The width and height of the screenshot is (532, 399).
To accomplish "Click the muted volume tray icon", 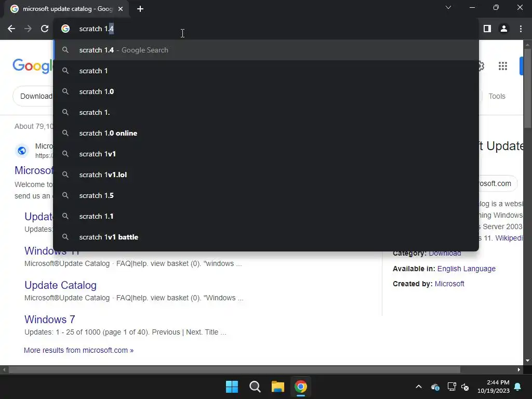I will 465,387.
